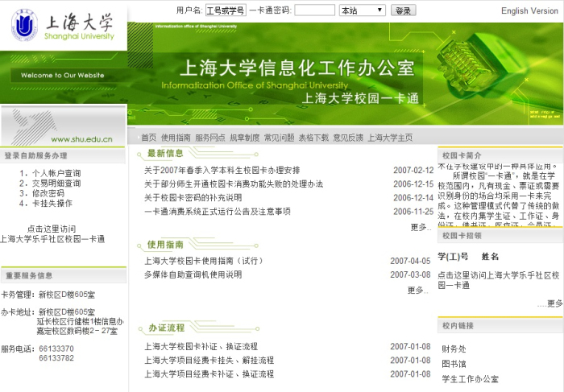The height and width of the screenshot is (392, 564).
Task: Click the Shanghai University logo emblem
Action: 24,25
